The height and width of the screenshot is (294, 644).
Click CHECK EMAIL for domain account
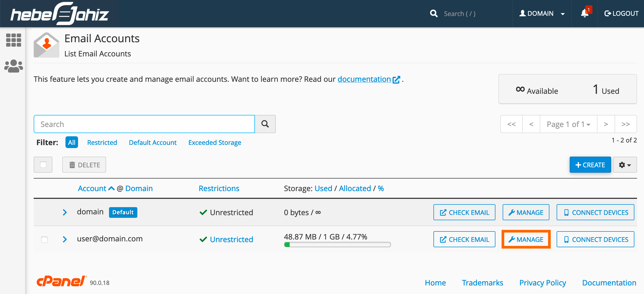click(x=464, y=212)
